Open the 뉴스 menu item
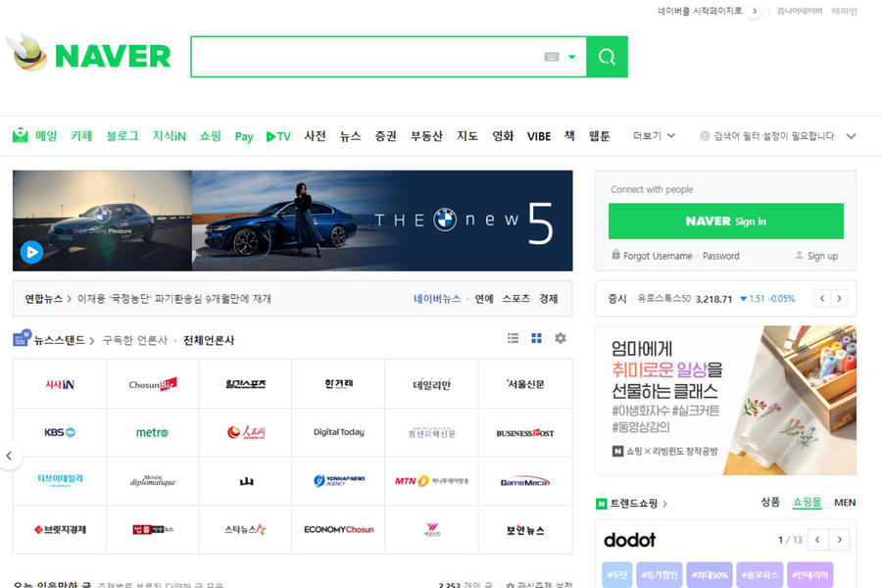This screenshot has height=588, width=882. (350, 136)
